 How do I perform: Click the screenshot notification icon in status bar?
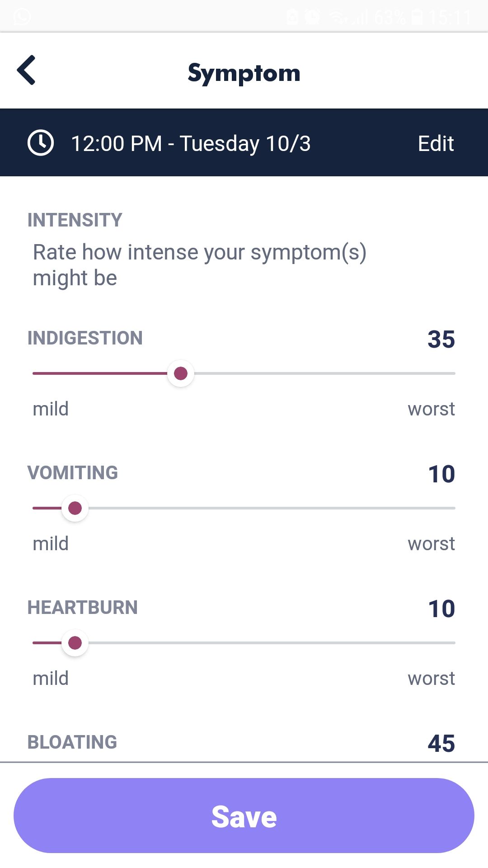[x=291, y=17]
